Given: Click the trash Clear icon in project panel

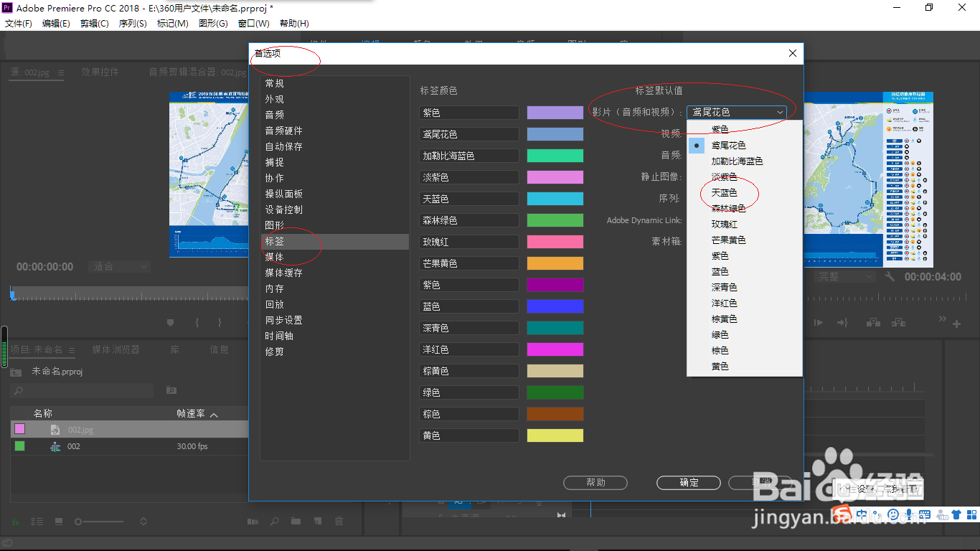Looking at the screenshot, I should coord(339,522).
